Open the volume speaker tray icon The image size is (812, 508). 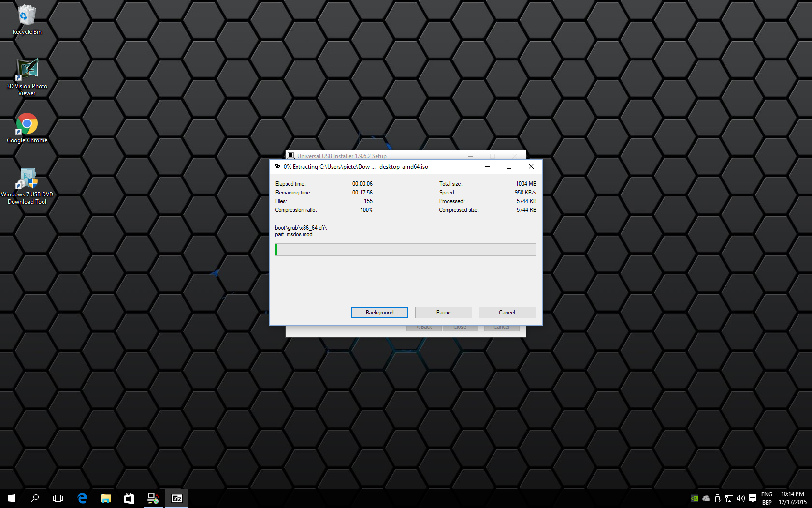(x=741, y=498)
